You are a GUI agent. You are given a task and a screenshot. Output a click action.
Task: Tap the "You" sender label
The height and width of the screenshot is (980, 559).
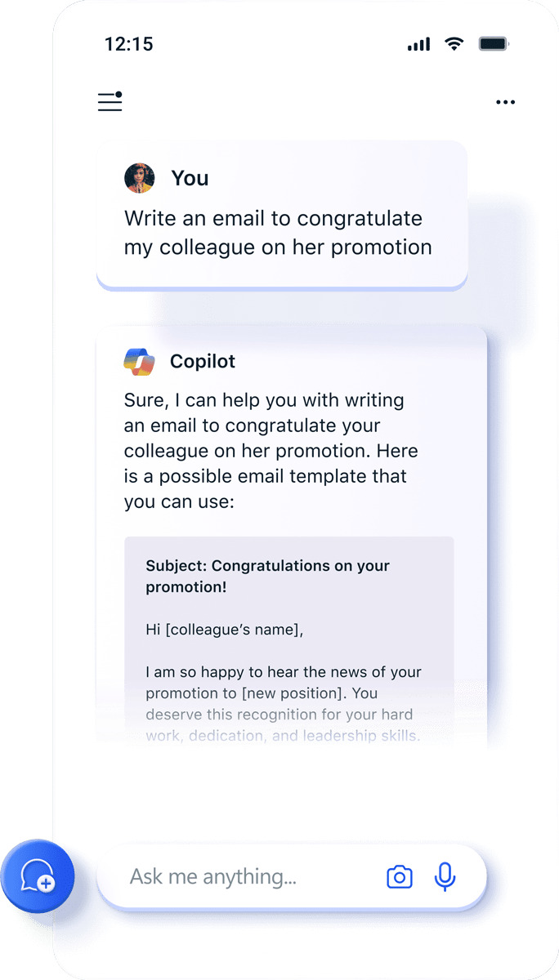click(190, 179)
